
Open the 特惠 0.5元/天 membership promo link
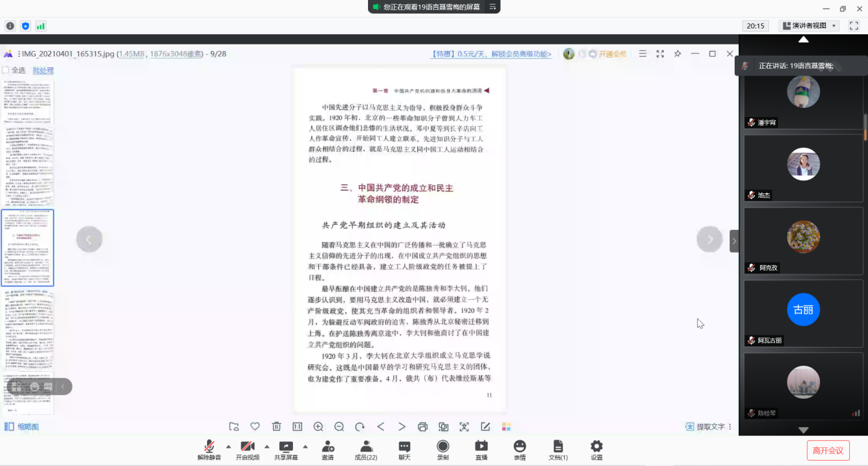point(492,54)
